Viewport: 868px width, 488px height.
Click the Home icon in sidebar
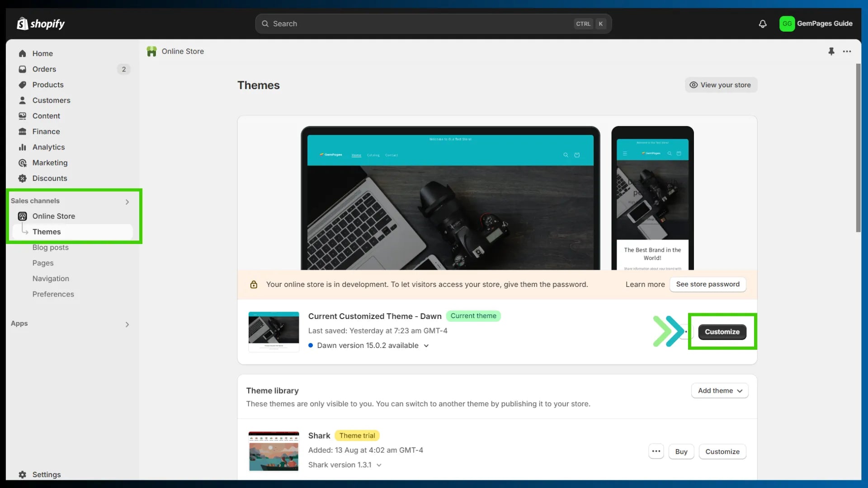22,53
